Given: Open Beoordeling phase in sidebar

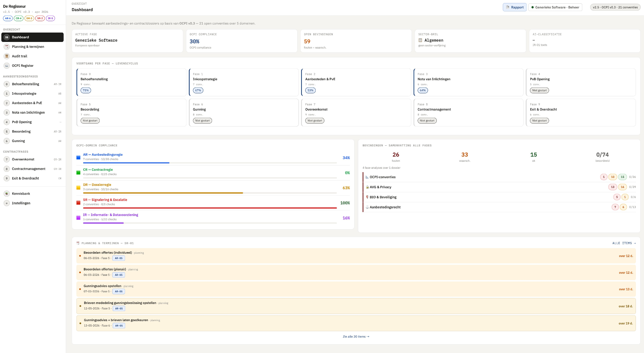Looking at the screenshot, I should 32,132.
